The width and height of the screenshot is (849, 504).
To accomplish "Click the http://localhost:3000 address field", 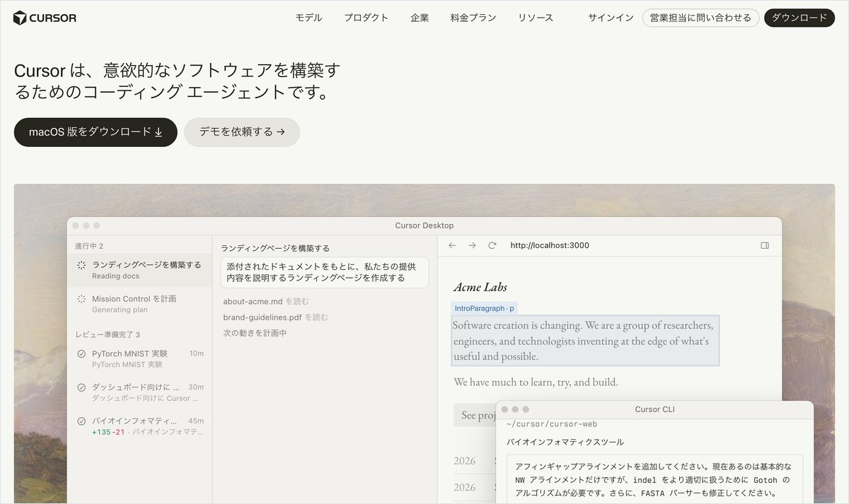I will pos(550,245).
